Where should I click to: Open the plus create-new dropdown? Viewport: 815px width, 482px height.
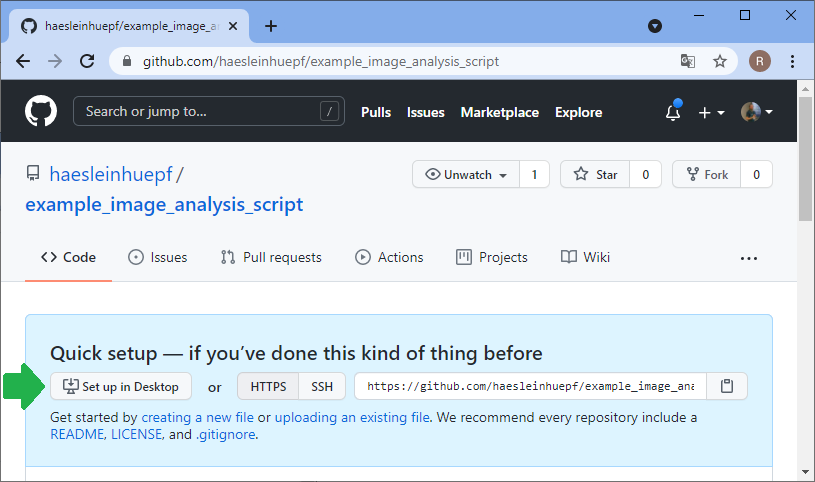coord(711,113)
